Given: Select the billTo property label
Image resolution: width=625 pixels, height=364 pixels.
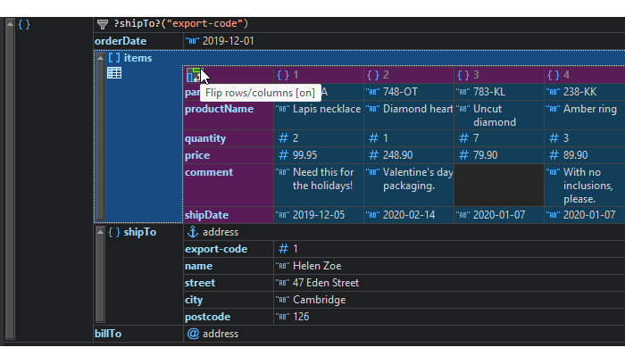Looking at the screenshot, I should [112, 334].
